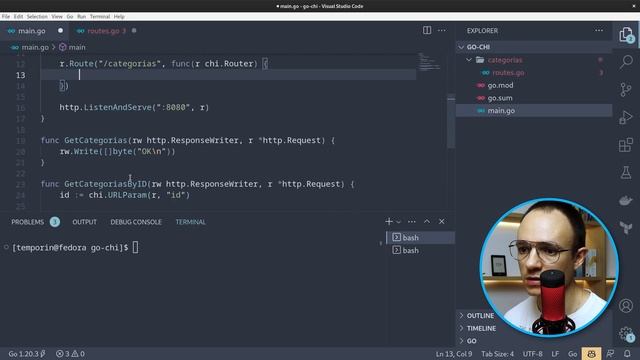Open go.mod in the Explorer tree
This screenshot has height=360, width=640.
[x=534, y=85]
